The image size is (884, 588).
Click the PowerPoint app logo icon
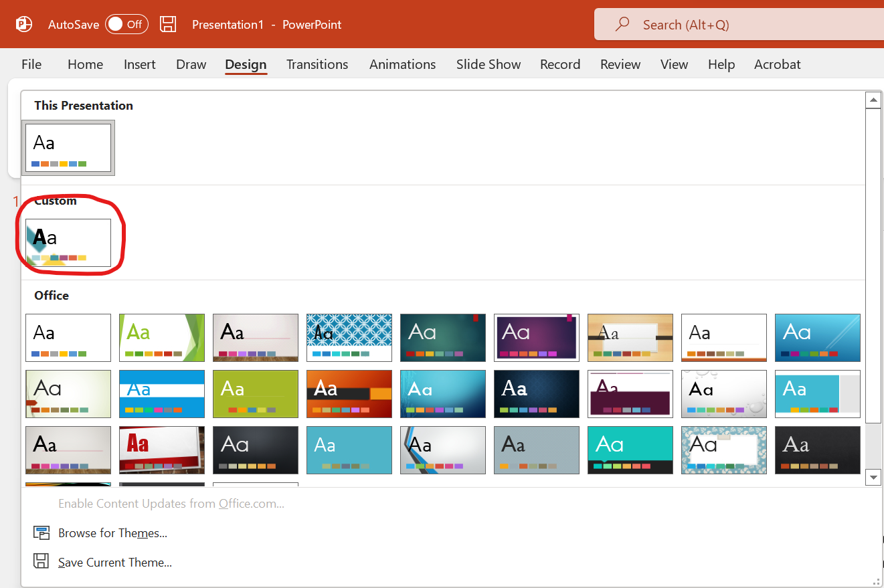(x=24, y=24)
